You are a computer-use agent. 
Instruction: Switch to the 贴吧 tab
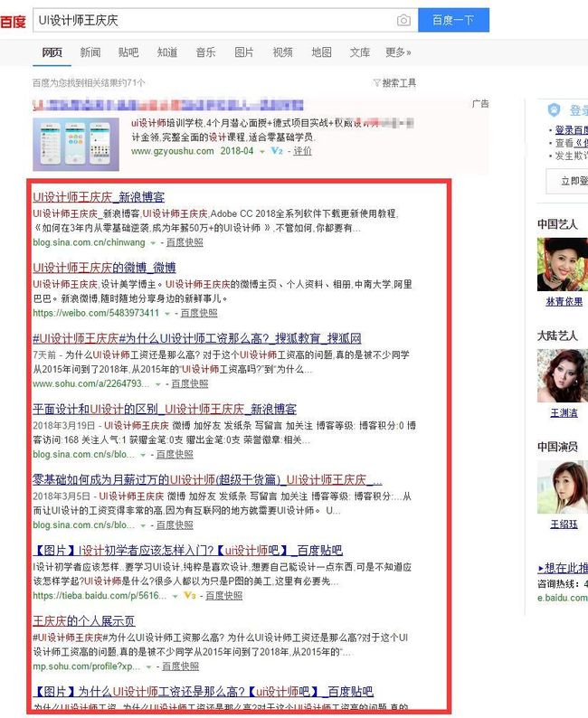pos(128,52)
